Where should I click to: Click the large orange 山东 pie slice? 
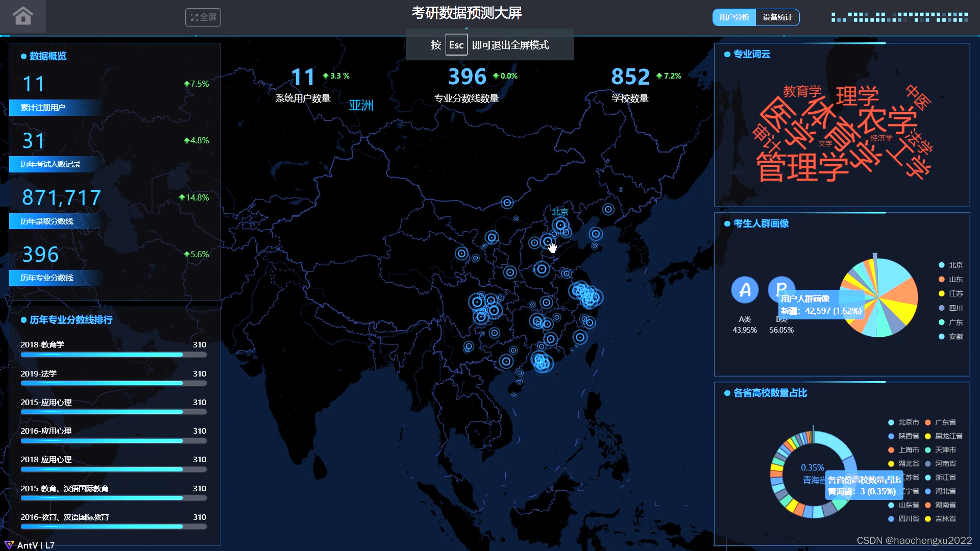point(902,293)
